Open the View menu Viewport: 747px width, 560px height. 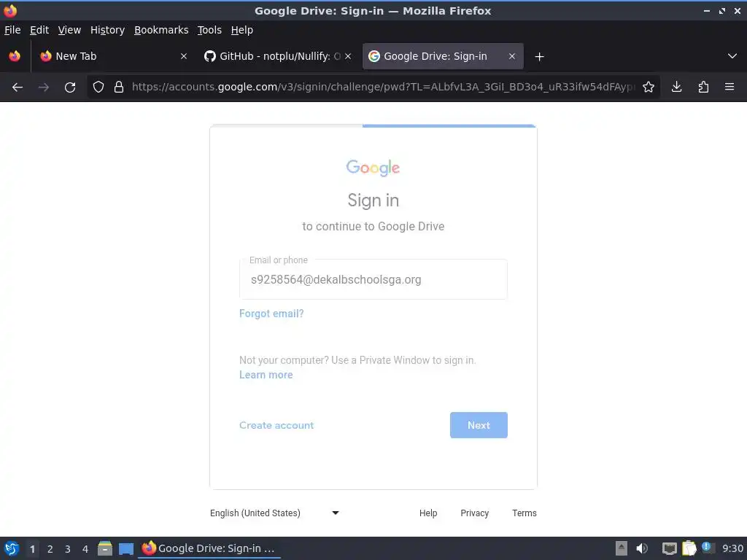click(x=69, y=30)
